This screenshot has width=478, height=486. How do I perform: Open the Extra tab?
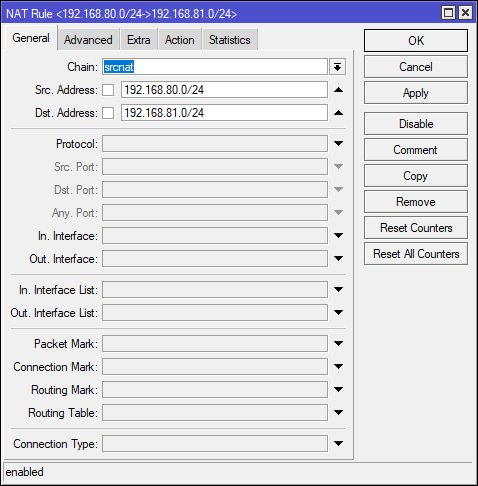(x=139, y=40)
